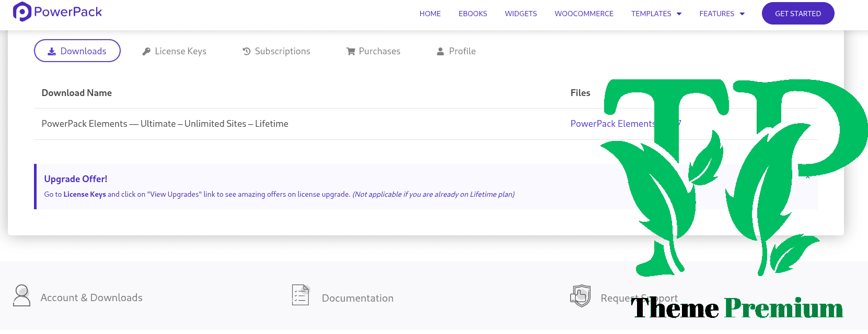
Task: Click the shopping cart icon beside Purchases
Action: click(351, 51)
